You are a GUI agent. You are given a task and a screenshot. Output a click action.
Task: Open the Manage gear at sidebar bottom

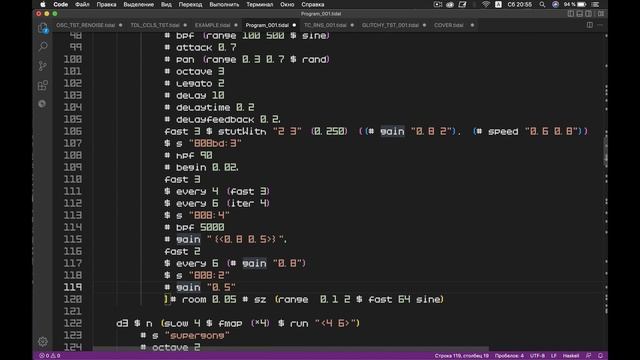(x=43, y=341)
